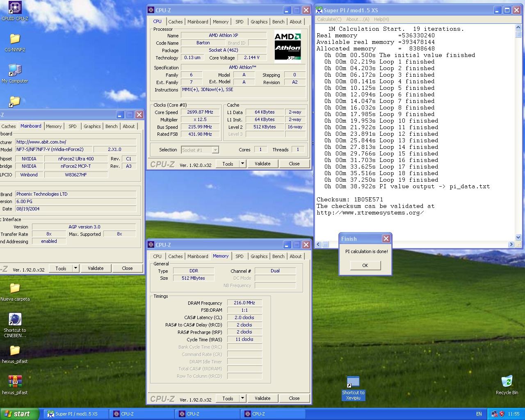Switch to the Caches tab in CPU window

tap(175, 22)
